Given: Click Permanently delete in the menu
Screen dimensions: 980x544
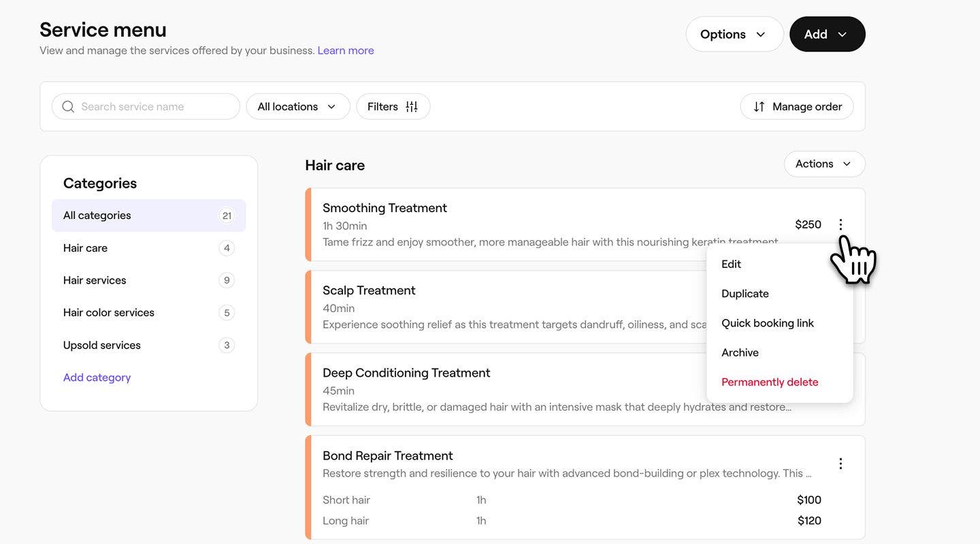Looking at the screenshot, I should [770, 382].
